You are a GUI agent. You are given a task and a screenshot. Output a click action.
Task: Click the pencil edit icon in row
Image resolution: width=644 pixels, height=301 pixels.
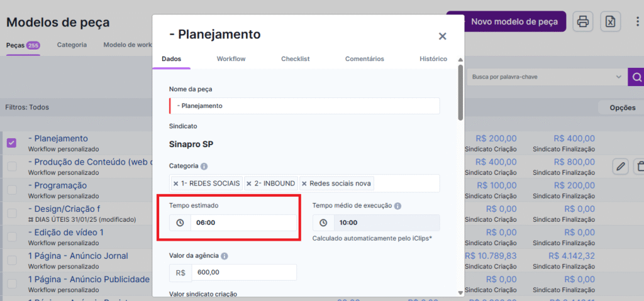coord(621,167)
